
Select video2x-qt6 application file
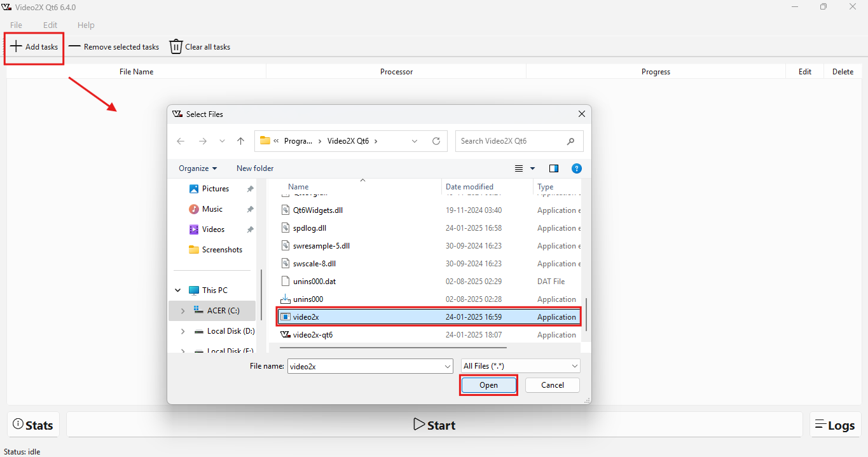click(x=430, y=335)
